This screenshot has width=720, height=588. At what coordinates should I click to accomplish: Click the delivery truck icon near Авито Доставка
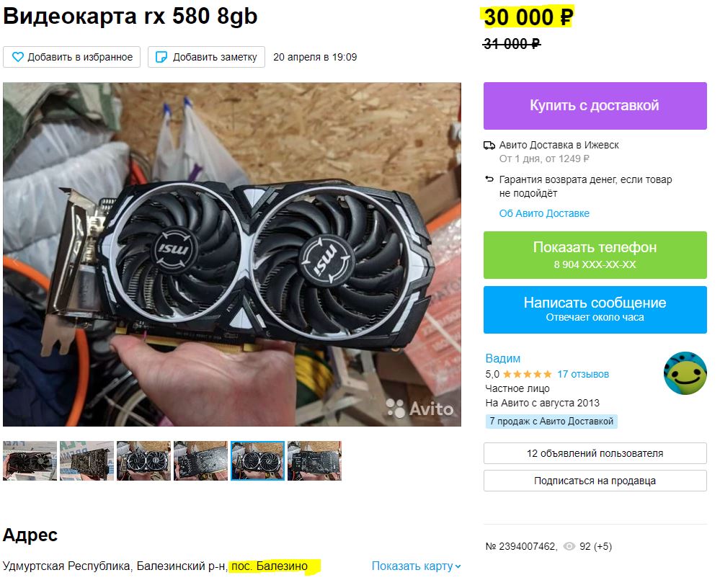point(489,146)
